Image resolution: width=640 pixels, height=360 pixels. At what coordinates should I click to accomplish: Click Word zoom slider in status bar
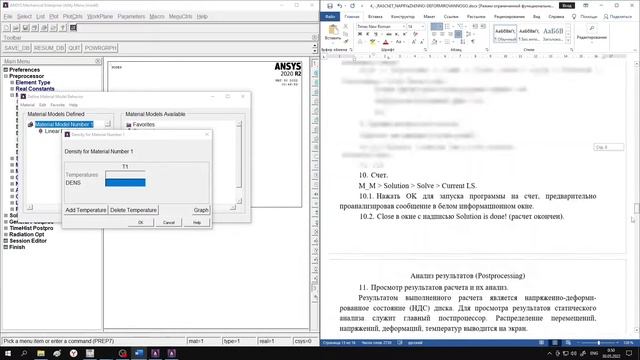[599, 343]
